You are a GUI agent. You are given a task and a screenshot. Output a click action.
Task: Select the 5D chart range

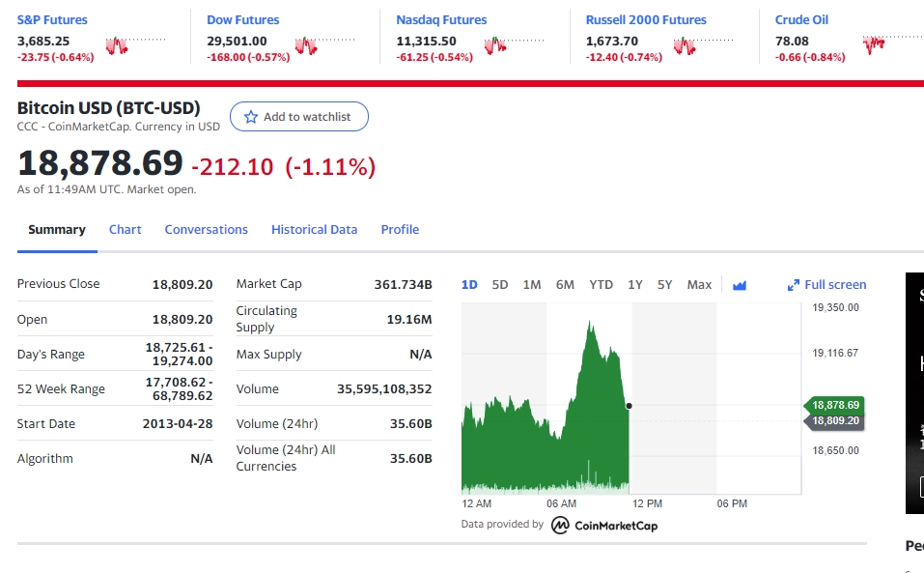pyautogui.click(x=500, y=285)
